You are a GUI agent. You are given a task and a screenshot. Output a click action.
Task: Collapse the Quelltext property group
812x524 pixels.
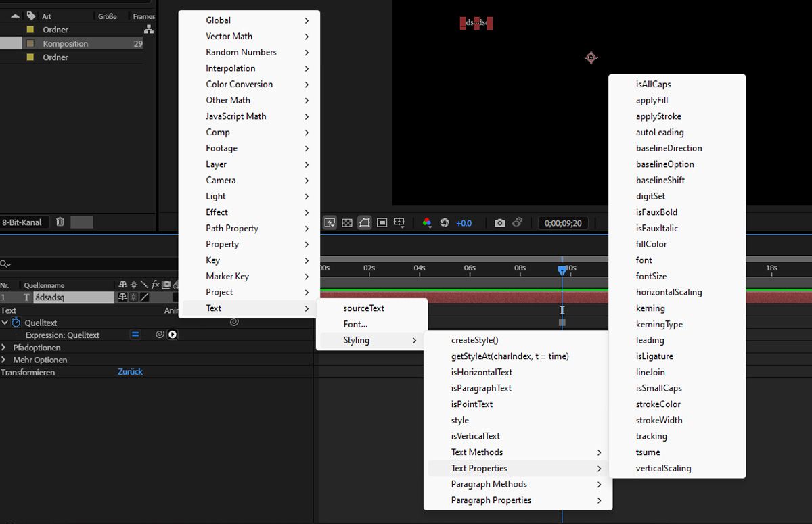coord(5,323)
